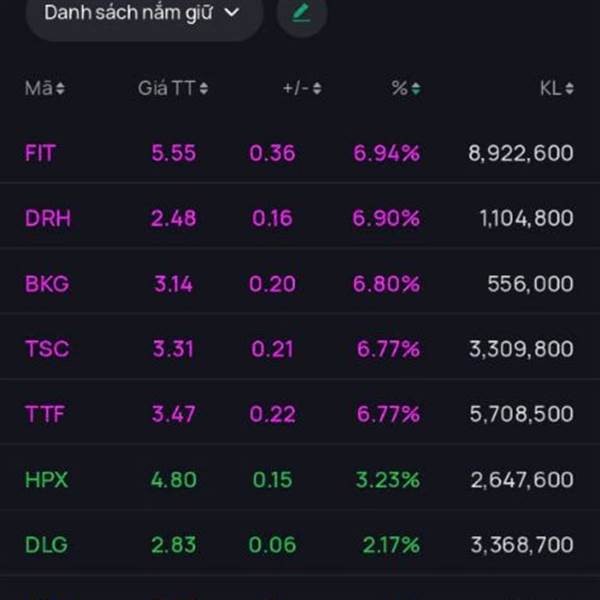Sort by % percent column
Screen dimensions: 600x600
[x=405, y=89]
